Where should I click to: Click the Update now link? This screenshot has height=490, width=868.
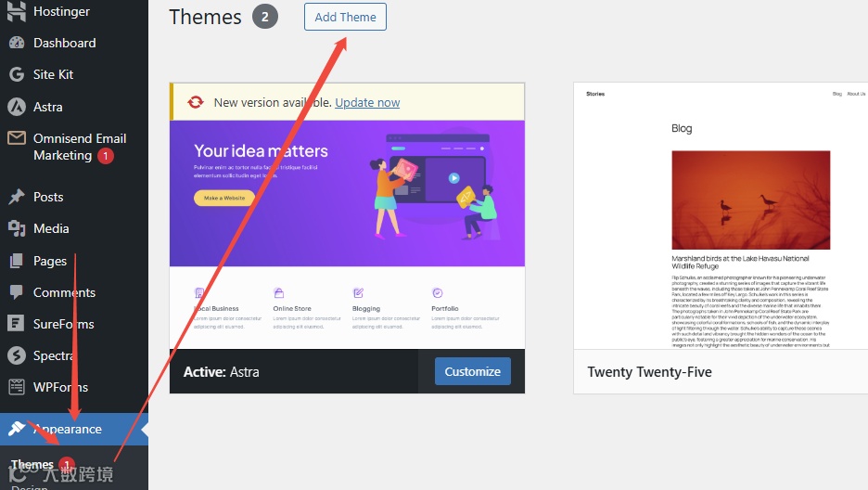pos(367,102)
